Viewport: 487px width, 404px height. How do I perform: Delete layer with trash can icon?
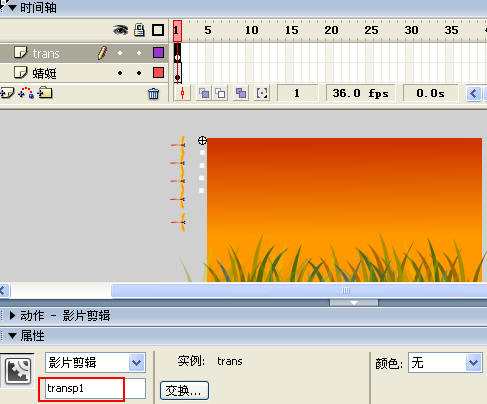pos(153,94)
